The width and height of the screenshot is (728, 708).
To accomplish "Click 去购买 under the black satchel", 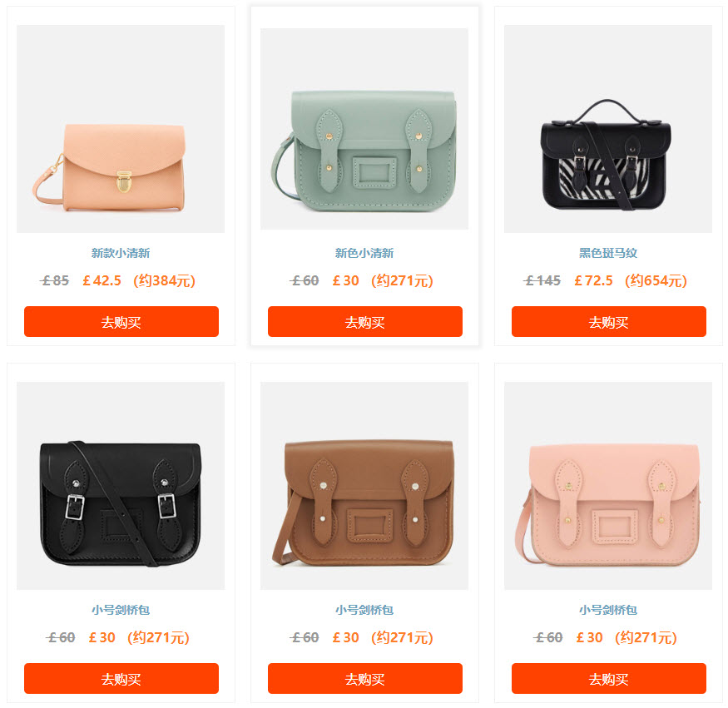I will point(121,678).
